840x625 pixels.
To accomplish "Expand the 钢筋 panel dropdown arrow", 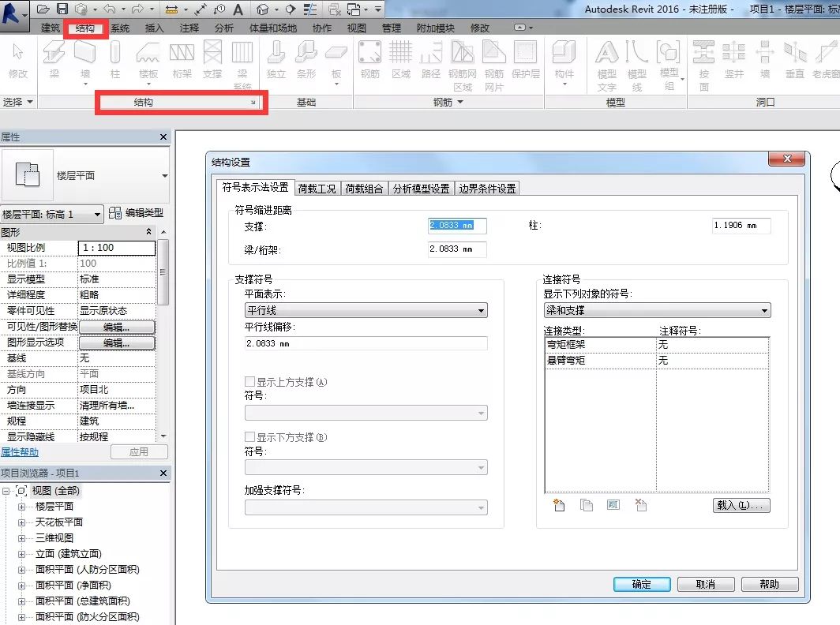I will tap(460, 103).
